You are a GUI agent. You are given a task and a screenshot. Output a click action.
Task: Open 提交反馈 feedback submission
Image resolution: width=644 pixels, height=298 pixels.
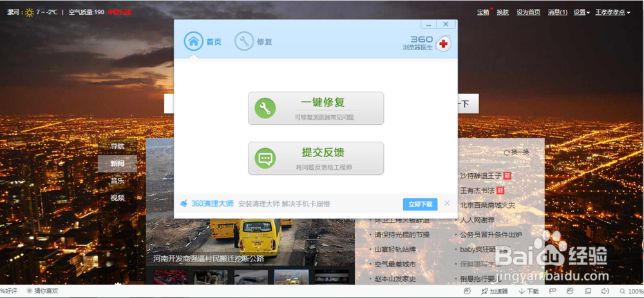[x=316, y=158]
